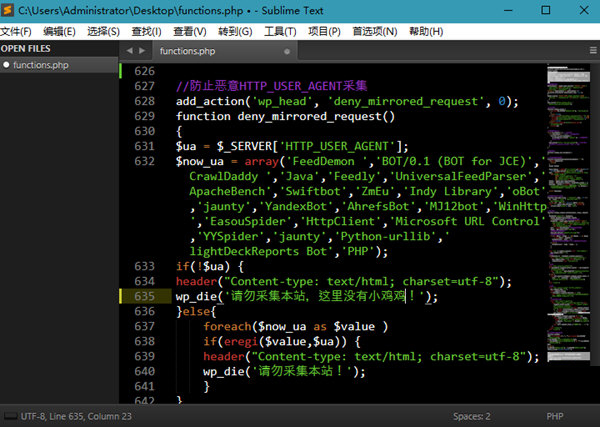This screenshot has width=600, height=427.
Task: Click line number 626 in the gutter
Action: [145, 71]
